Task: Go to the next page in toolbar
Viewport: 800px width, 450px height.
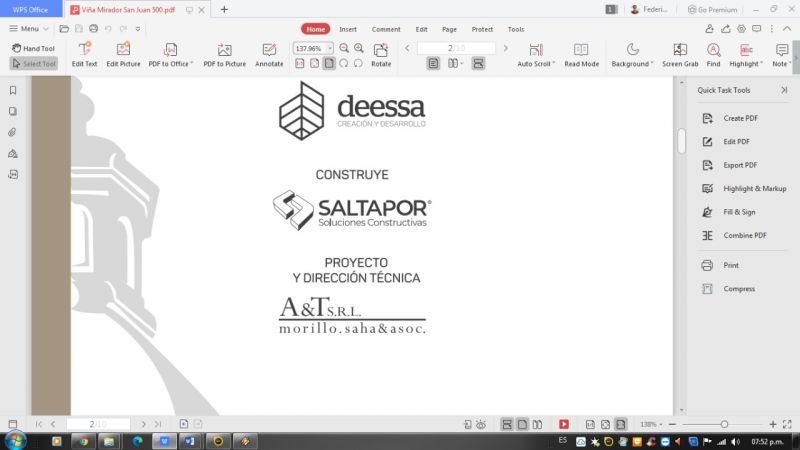Action: [x=506, y=48]
